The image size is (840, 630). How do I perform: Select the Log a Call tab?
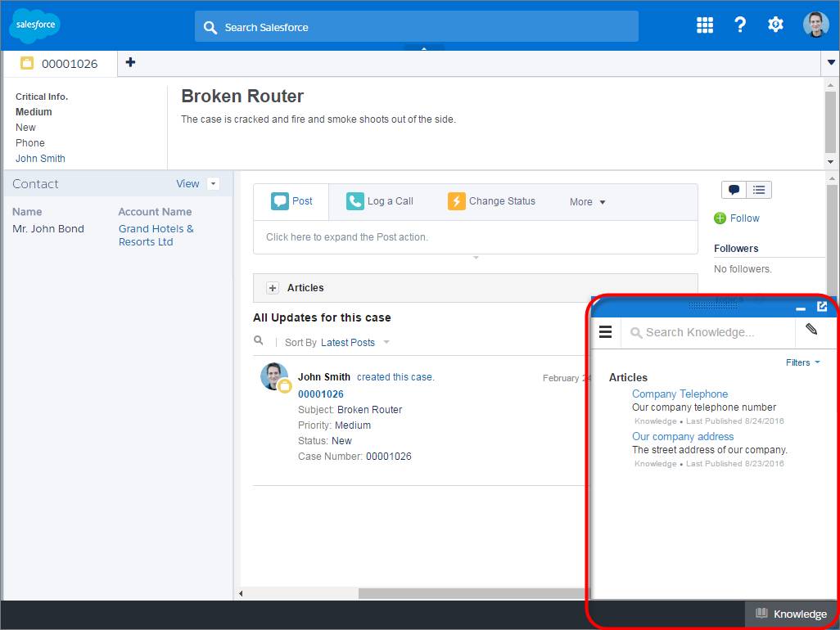pyautogui.click(x=379, y=201)
